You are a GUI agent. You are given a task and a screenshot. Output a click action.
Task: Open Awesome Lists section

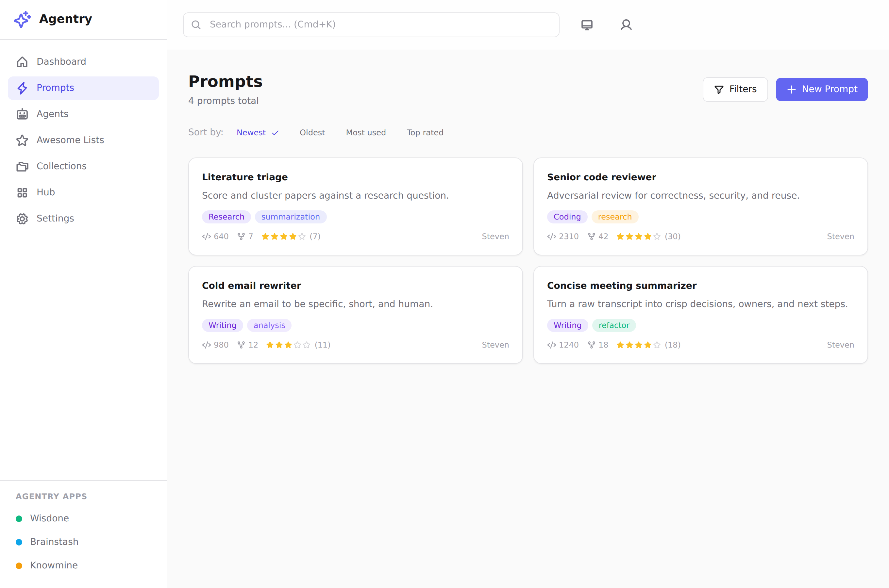(83, 140)
